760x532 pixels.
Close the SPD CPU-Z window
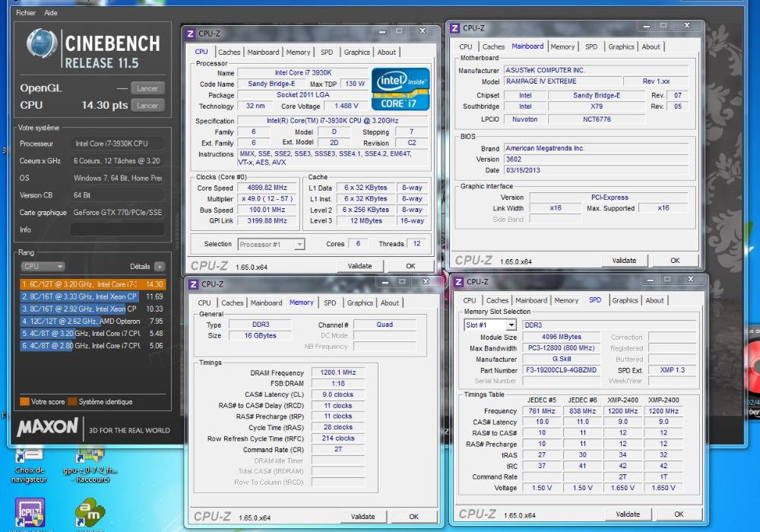coord(691,279)
